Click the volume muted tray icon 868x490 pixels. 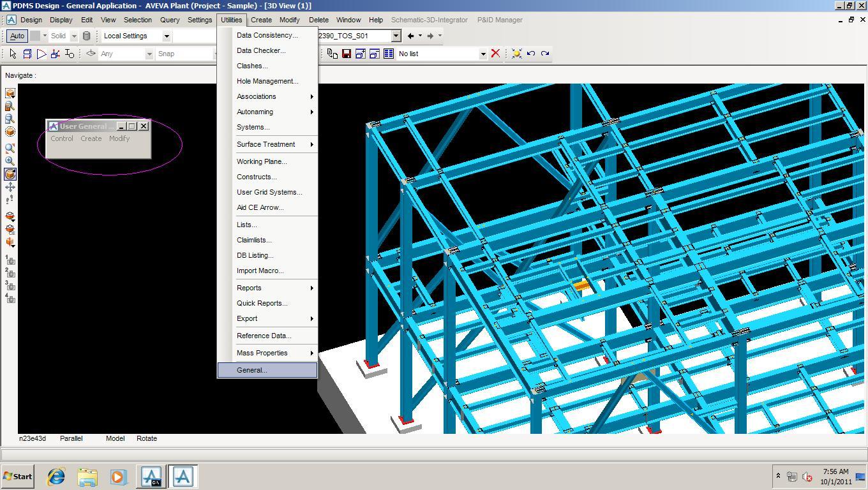(x=807, y=477)
